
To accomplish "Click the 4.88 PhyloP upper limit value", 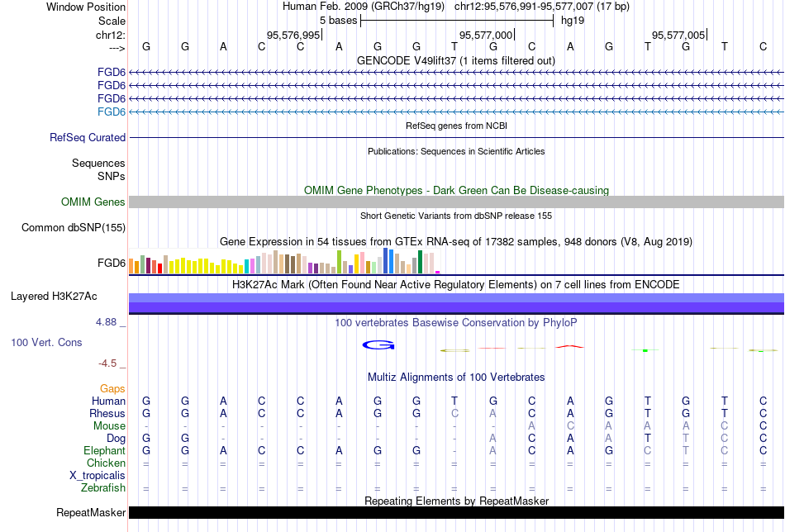I will 106,322.
